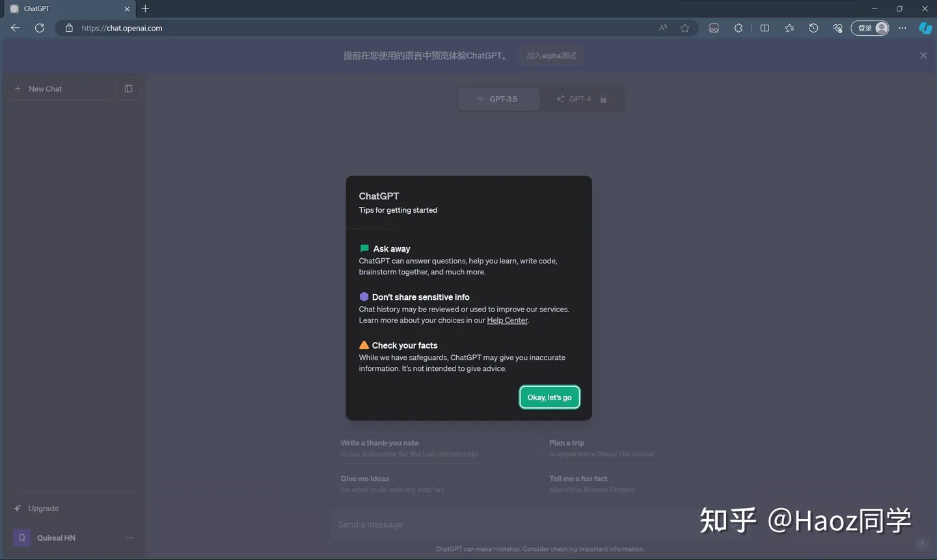
Task: Open the favorites list
Action: (x=789, y=28)
